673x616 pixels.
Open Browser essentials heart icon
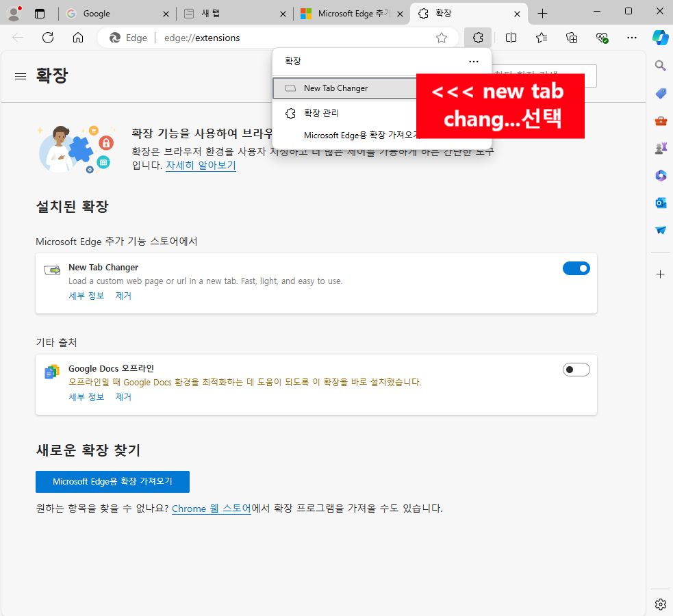coord(602,38)
